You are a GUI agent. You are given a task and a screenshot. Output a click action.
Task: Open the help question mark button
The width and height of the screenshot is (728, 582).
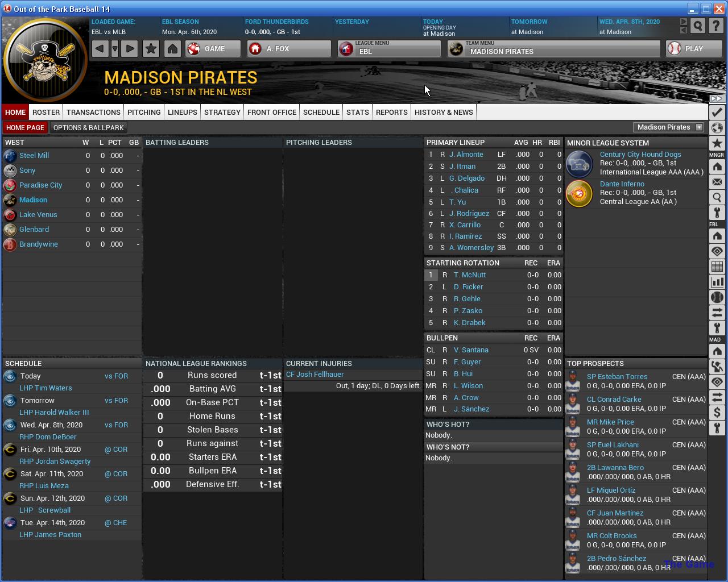pos(717,26)
